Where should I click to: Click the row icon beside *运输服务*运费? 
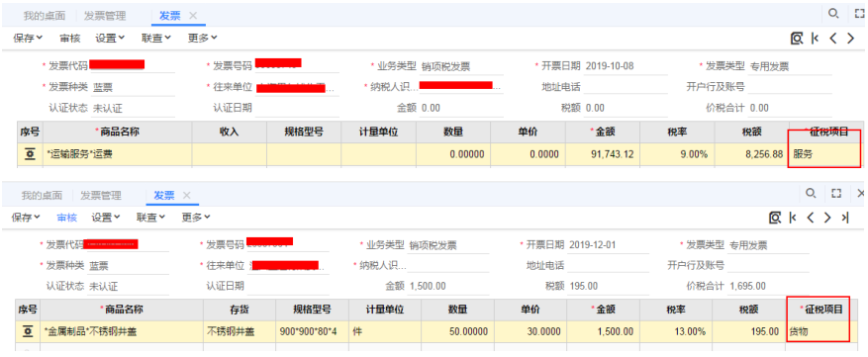(30, 154)
